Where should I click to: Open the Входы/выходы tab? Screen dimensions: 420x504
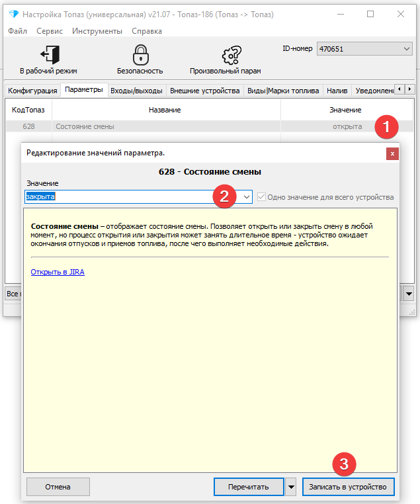tap(136, 91)
